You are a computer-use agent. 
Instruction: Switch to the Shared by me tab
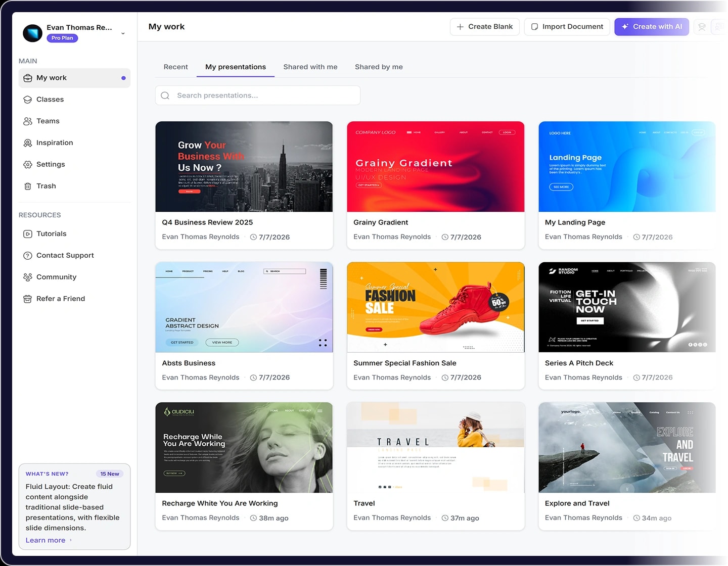coord(379,67)
